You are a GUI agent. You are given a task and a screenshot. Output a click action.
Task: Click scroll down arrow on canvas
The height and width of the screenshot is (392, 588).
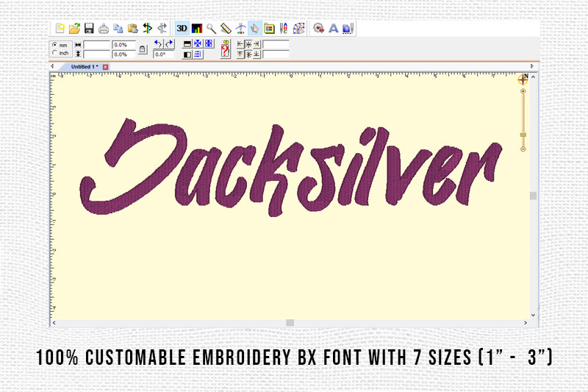[x=534, y=316]
